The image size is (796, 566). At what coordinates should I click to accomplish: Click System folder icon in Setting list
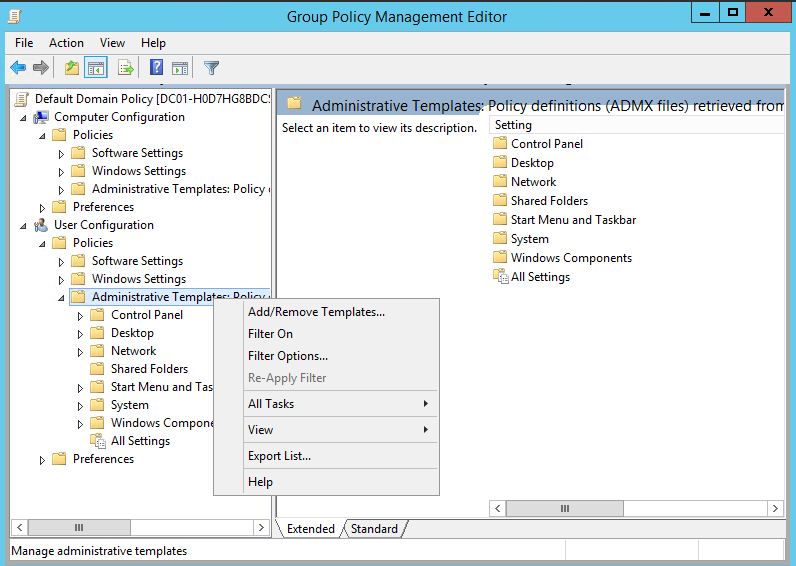tap(500, 239)
